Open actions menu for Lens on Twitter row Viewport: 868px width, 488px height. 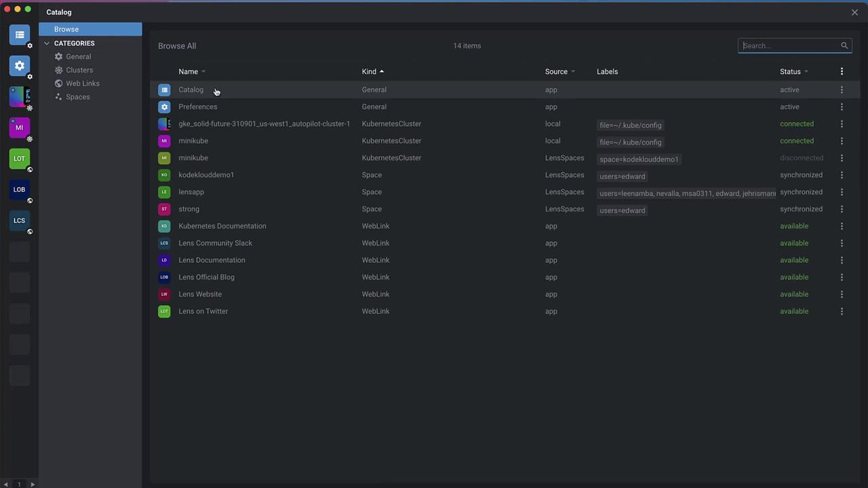tap(842, 311)
